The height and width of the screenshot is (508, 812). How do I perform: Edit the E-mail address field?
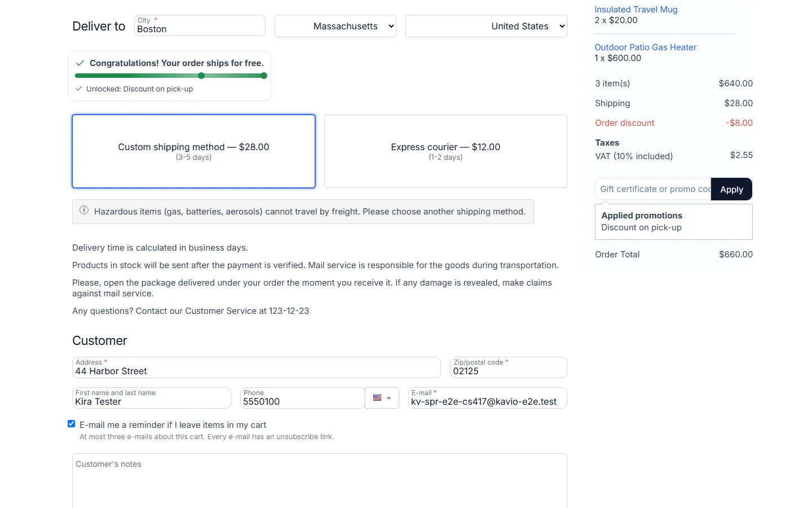(x=488, y=398)
